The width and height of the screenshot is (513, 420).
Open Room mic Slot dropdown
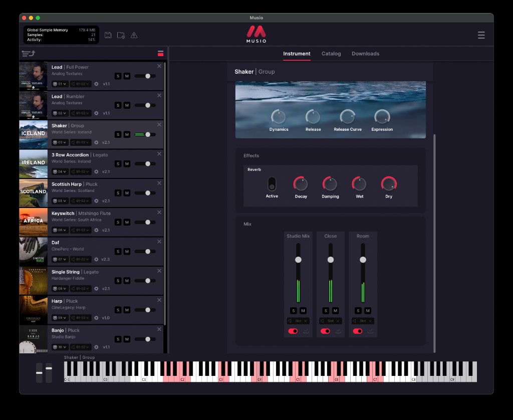pyautogui.click(x=363, y=321)
